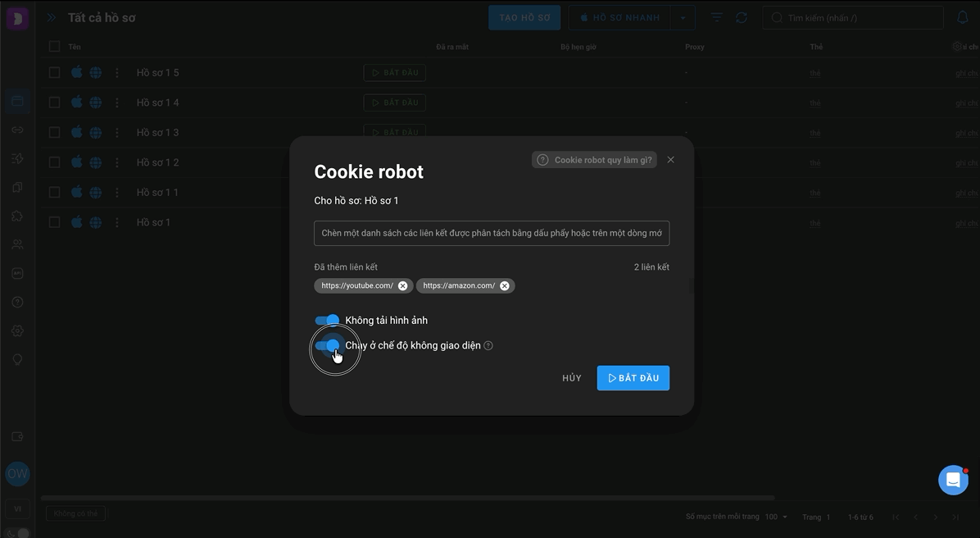This screenshot has width=980, height=538.
Task: Open the wallet icon in the sidebar
Action: click(x=17, y=437)
